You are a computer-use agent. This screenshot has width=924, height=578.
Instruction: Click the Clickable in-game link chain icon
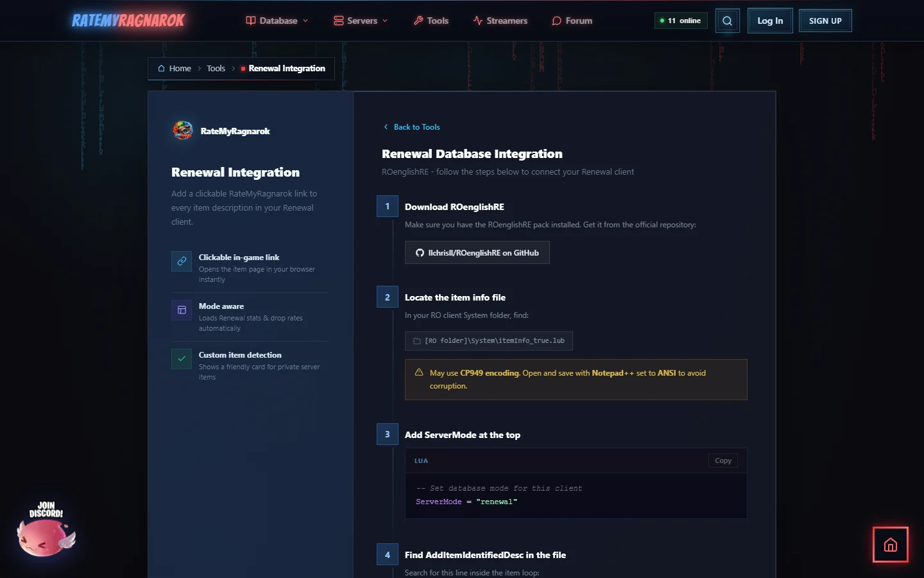tap(182, 261)
